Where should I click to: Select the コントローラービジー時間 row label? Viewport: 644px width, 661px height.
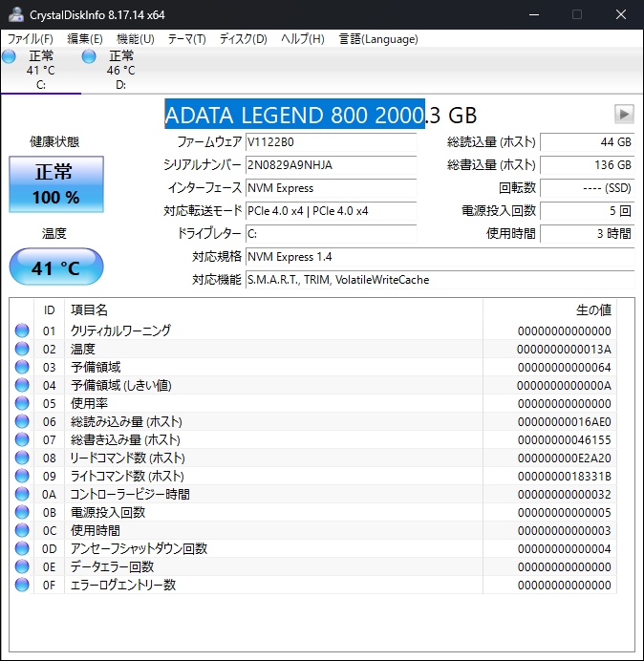coord(130,494)
